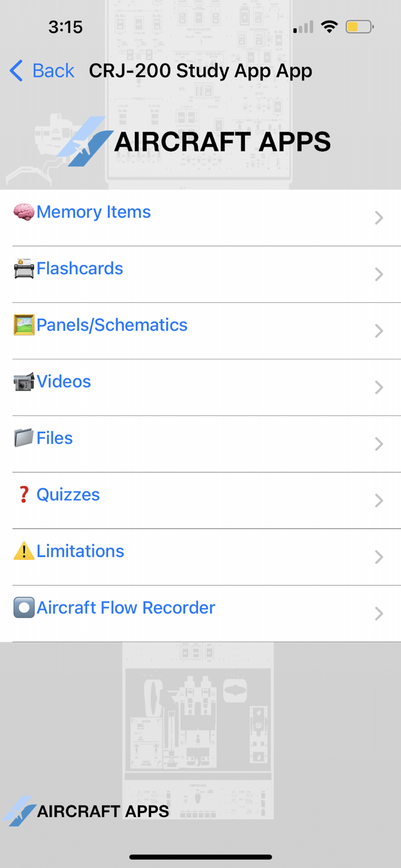Tap the video camera icon next to Videos
The image size is (401, 868).
(x=23, y=381)
